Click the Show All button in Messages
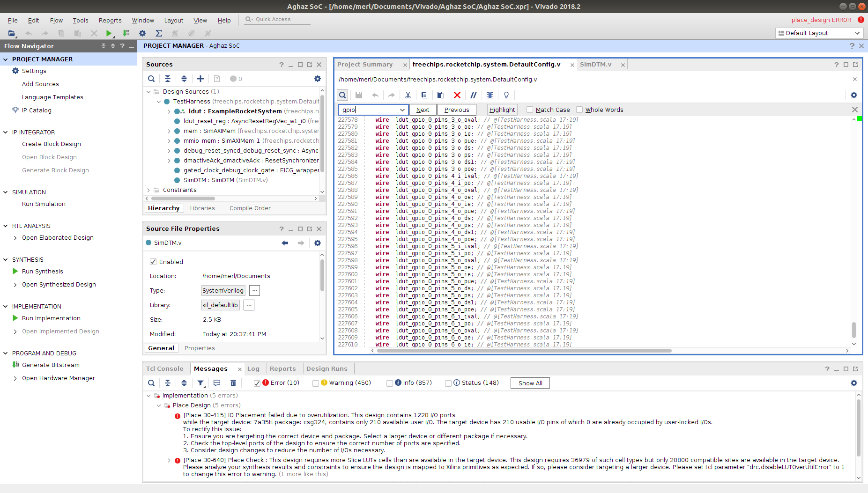This screenshot has width=868, height=493. pos(530,383)
